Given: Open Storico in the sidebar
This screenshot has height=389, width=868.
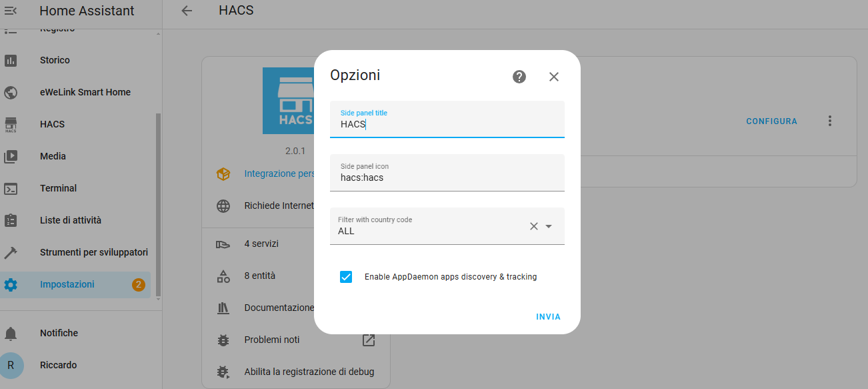Looking at the screenshot, I should point(55,60).
